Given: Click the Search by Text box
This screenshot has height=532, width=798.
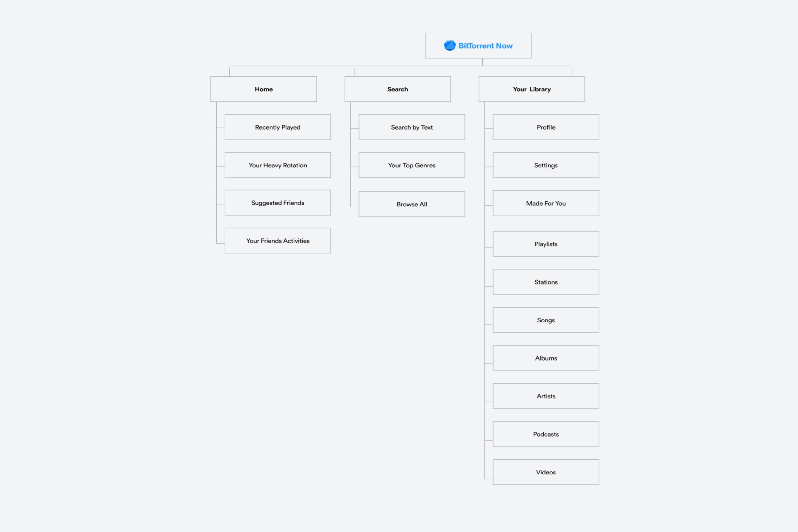Looking at the screenshot, I should (x=411, y=127).
